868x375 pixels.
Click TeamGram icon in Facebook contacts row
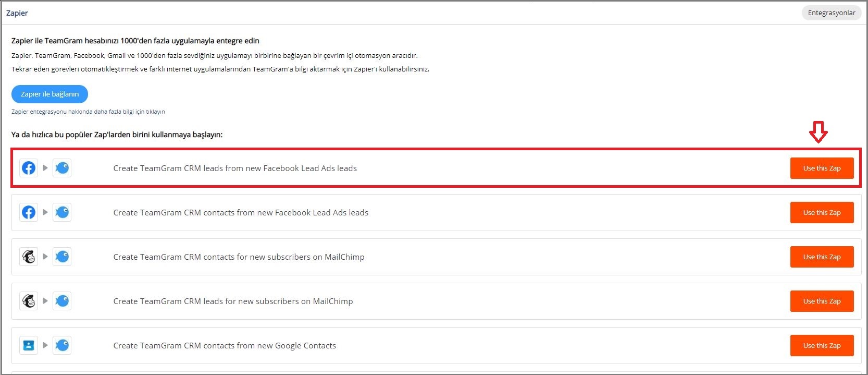[x=62, y=212]
